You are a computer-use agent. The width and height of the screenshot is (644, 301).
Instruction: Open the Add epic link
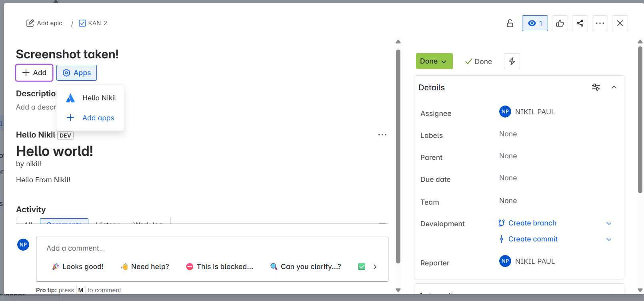(44, 23)
